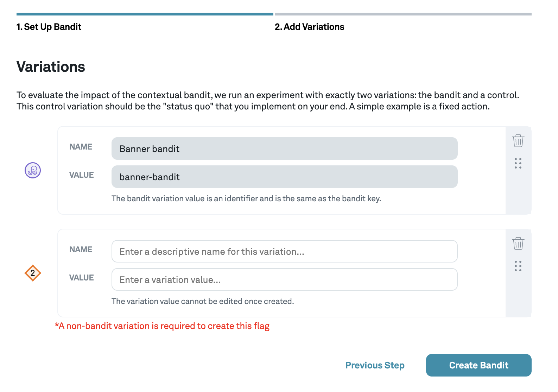Select the purple bandit octopus icon
The height and width of the screenshot is (392, 558).
point(32,170)
